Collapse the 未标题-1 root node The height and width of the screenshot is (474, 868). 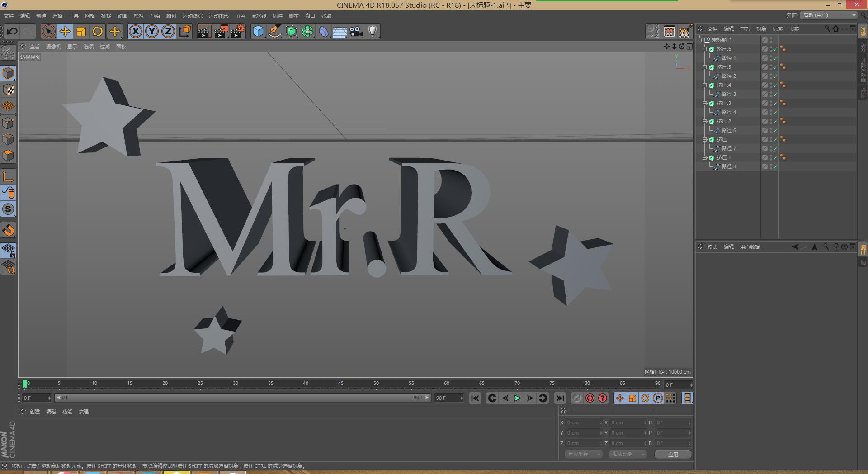point(699,40)
